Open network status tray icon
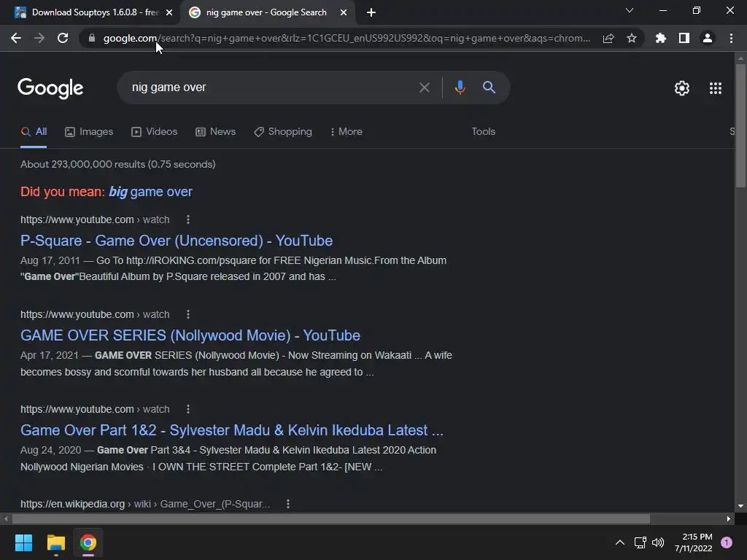This screenshot has width=747, height=560. tap(640, 542)
